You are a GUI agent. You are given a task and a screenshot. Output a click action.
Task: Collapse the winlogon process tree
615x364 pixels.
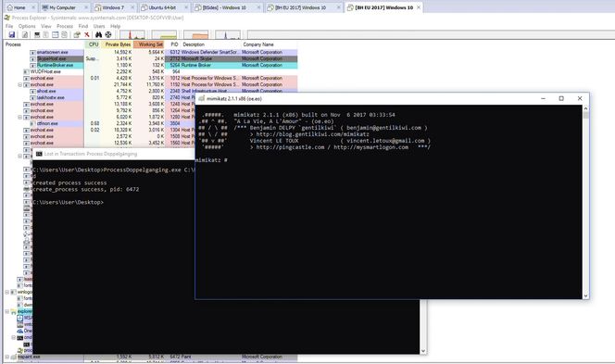tap(6, 292)
